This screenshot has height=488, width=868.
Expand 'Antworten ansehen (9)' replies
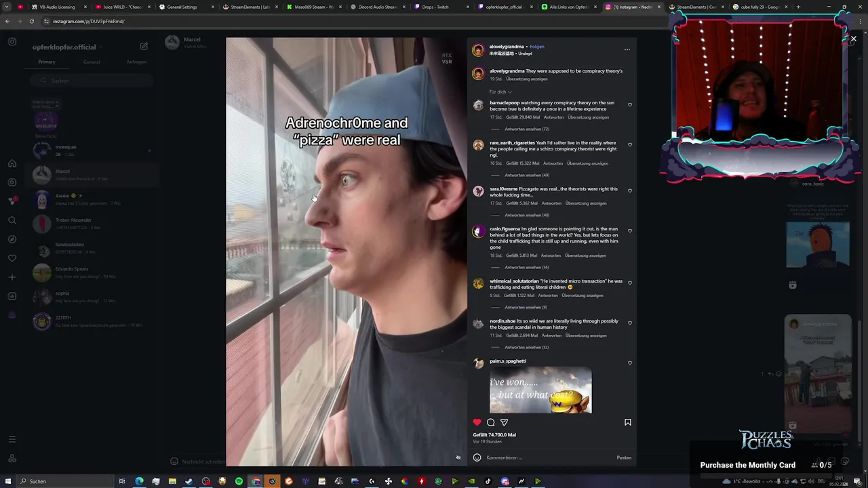(x=526, y=307)
